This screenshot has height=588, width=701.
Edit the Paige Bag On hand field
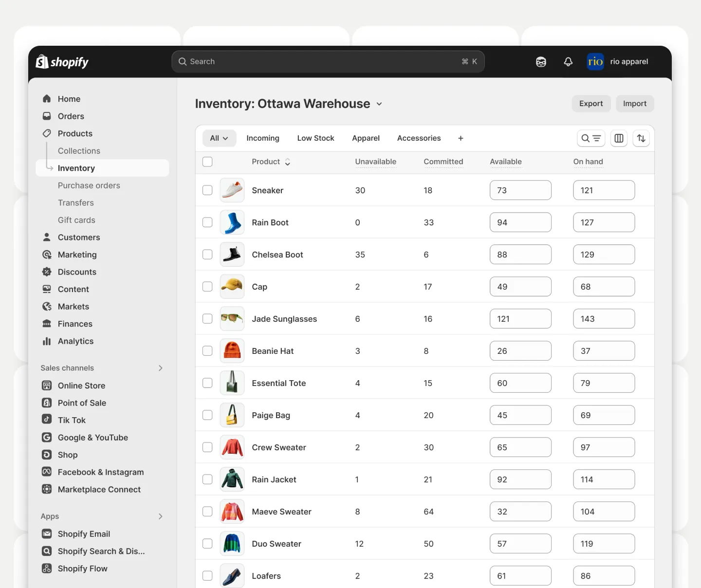coord(604,415)
